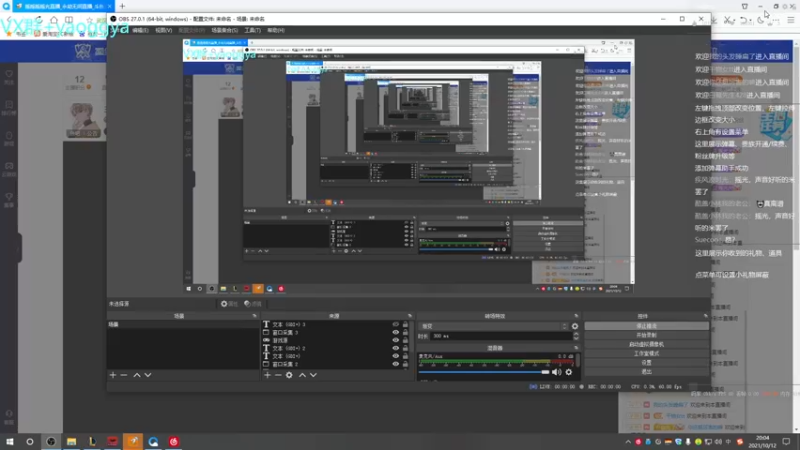
Task: Toggle lock on 窗口采集 3 source
Action: click(405, 333)
